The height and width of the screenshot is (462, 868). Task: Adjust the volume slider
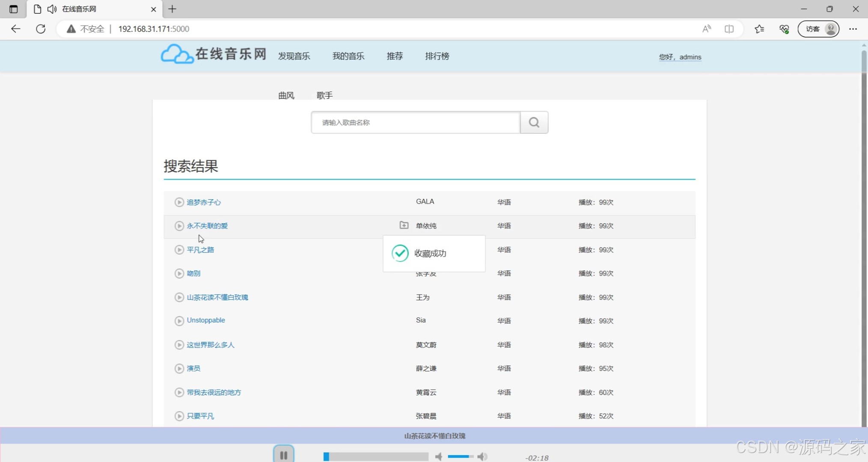[x=460, y=457]
